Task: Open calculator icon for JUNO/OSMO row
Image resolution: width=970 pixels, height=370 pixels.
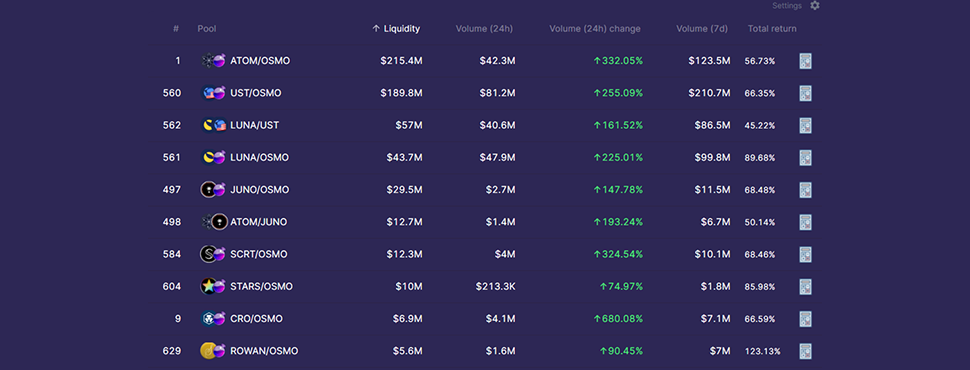Action: [x=805, y=190]
